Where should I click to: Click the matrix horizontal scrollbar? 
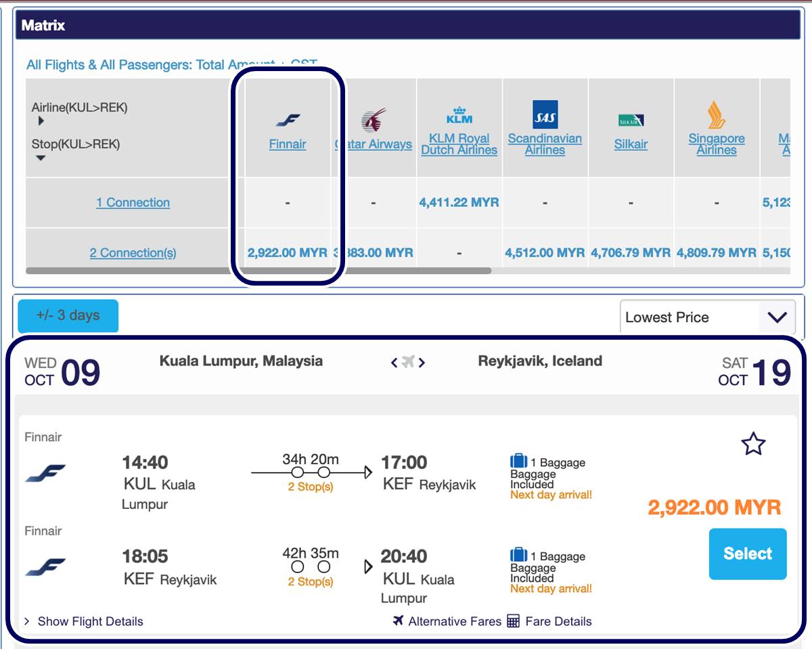coord(258,271)
